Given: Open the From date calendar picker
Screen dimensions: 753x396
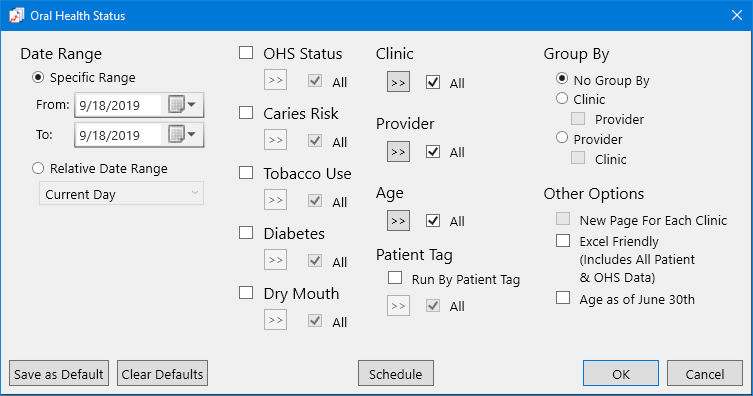Looking at the screenshot, I should [x=182, y=105].
